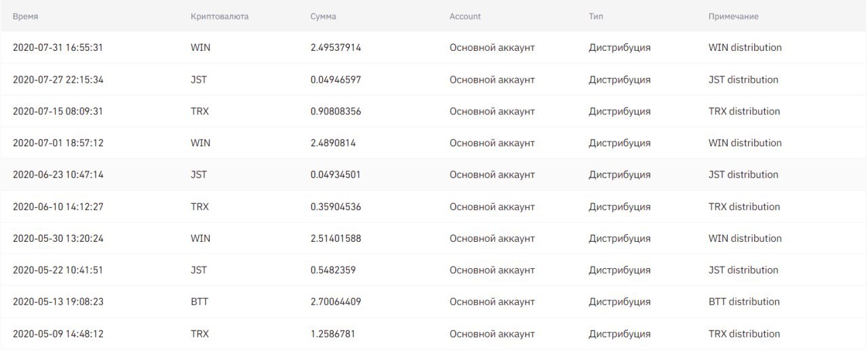
Task: Click Основной аккаунт in the 2020-05-13 row
Action: pos(492,302)
